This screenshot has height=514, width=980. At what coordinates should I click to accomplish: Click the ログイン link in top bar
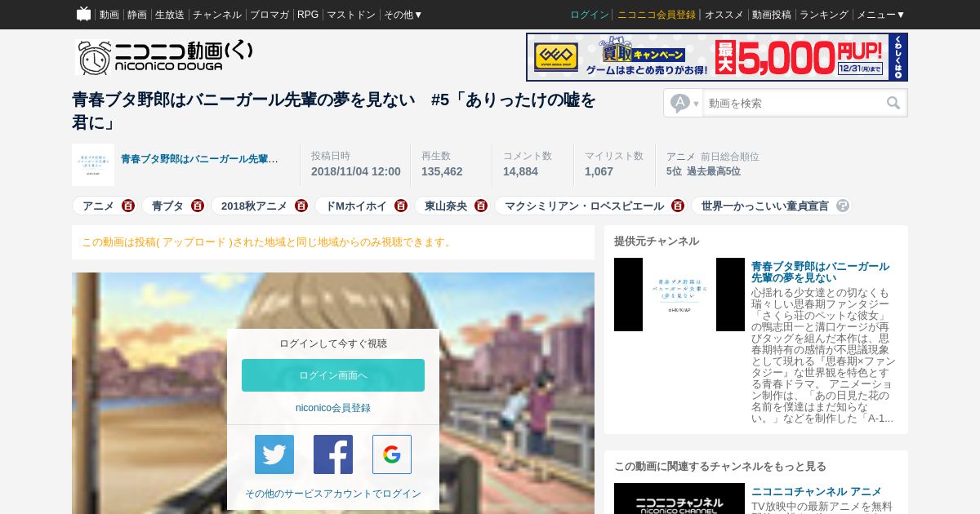tap(590, 15)
